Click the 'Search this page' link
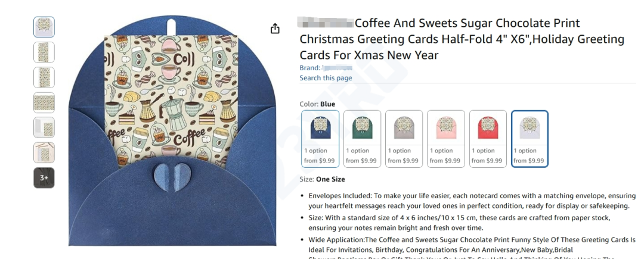 326,78
